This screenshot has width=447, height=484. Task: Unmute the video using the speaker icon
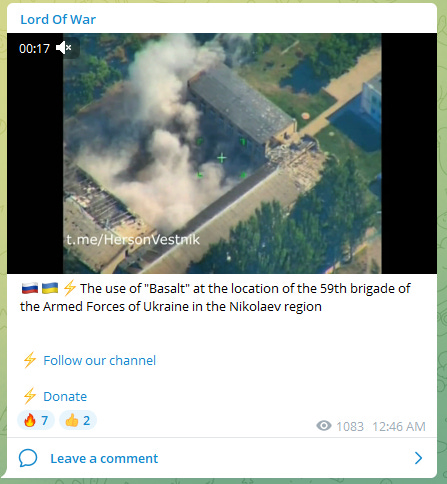point(64,48)
